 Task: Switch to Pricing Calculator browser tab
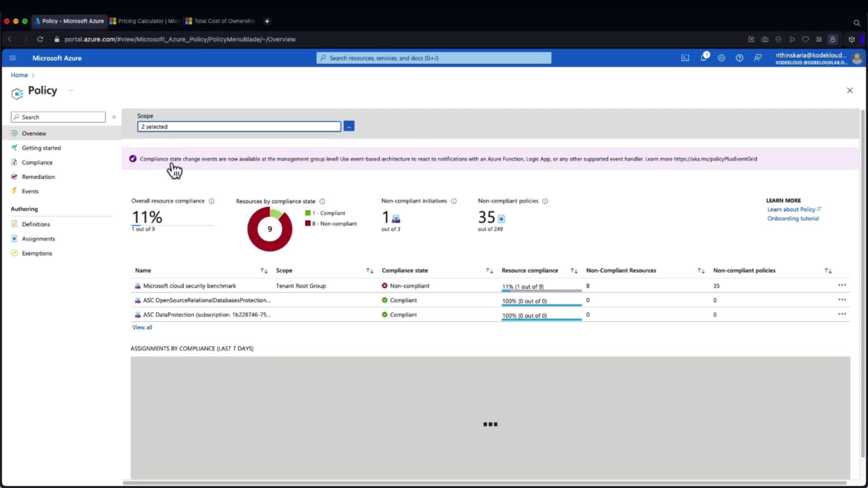pyautogui.click(x=145, y=21)
